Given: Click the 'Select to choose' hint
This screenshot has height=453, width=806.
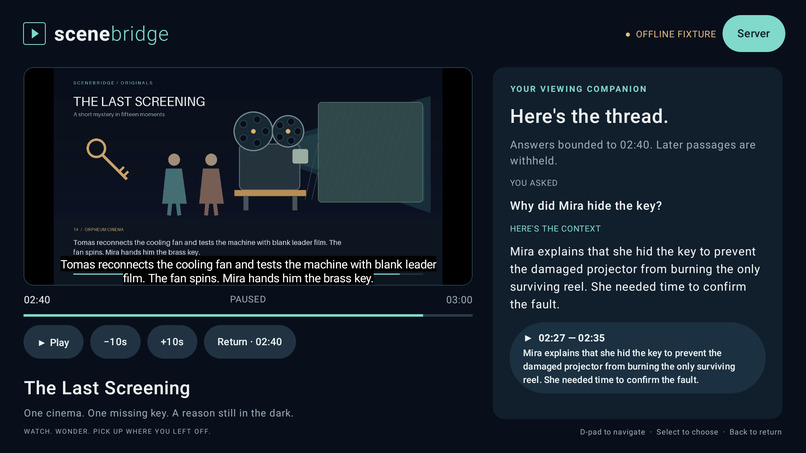Looking at the screenshot, I should point(687,432).
